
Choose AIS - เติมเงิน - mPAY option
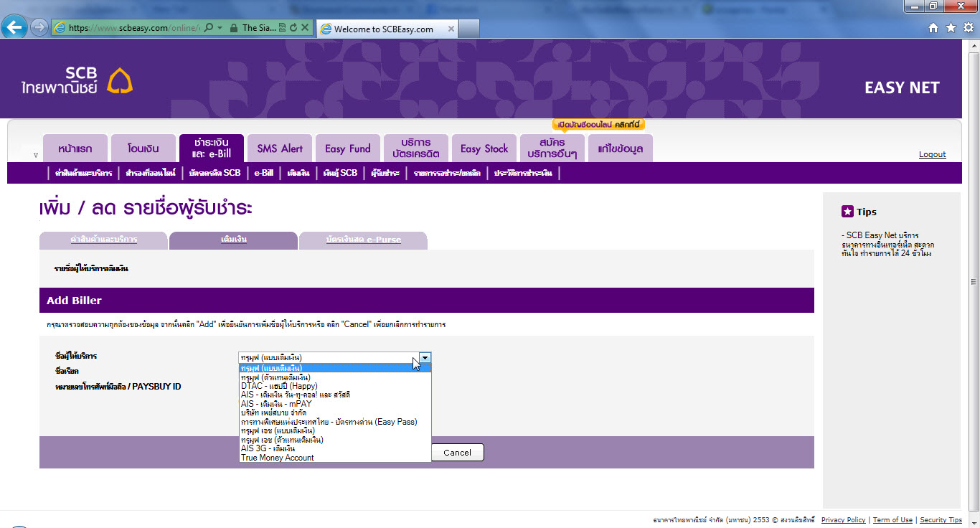(335, 404)
